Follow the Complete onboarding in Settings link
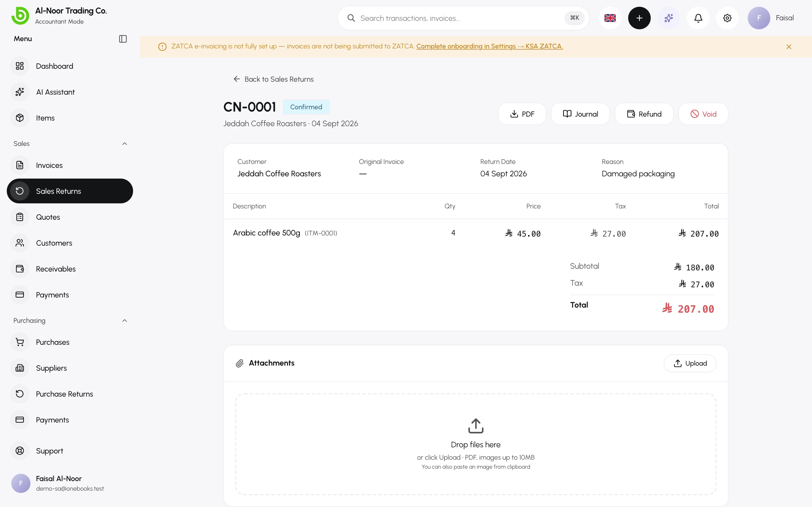The image size is (812, 507). (489, 46)
